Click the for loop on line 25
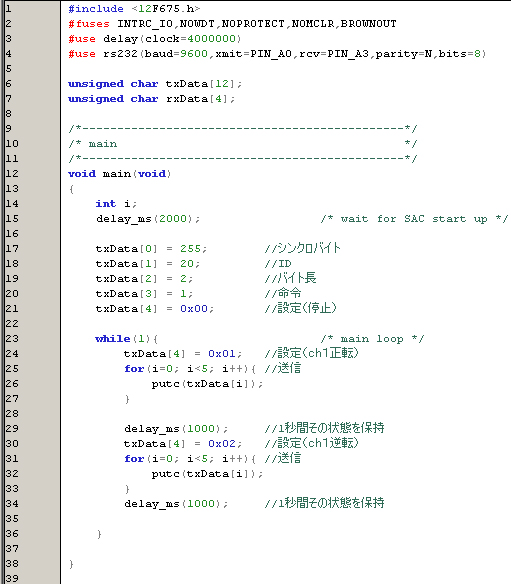511x584 pixels. [190, 369]
